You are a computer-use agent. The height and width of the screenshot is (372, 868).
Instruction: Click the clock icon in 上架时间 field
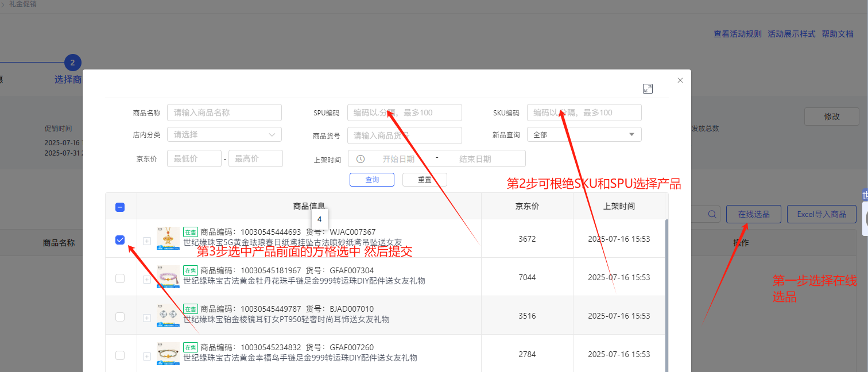[361, 159]
